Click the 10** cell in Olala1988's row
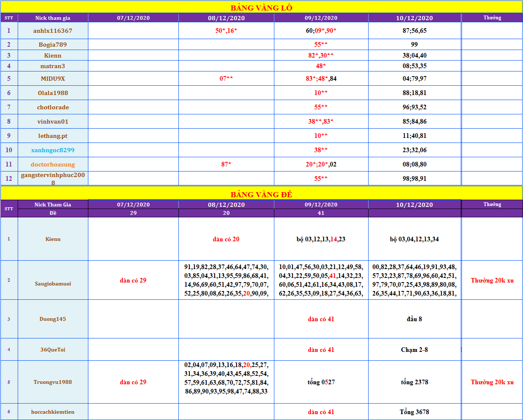Viewport: 523px width, 420px height. pyautogui.click(x=321, y=93)
